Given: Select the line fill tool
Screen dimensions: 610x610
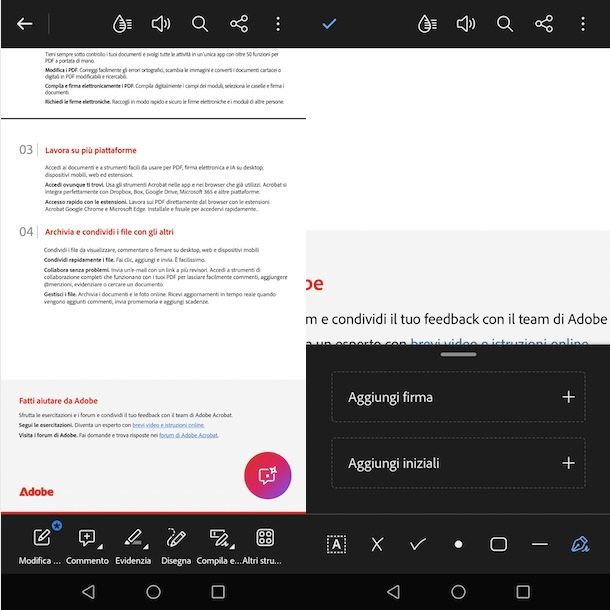Looking at the screenshot, I should 540,544.
